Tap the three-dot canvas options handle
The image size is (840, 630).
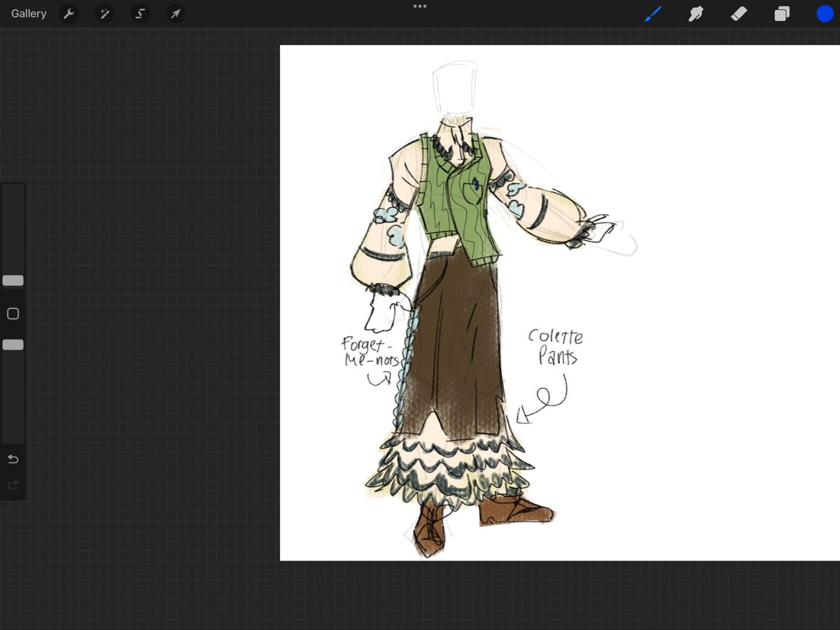[419, 6]
